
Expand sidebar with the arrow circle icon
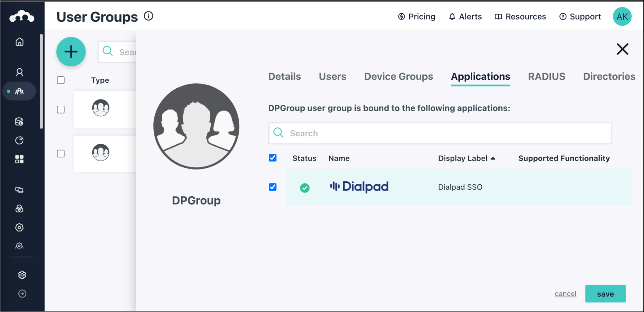(22, 294)
